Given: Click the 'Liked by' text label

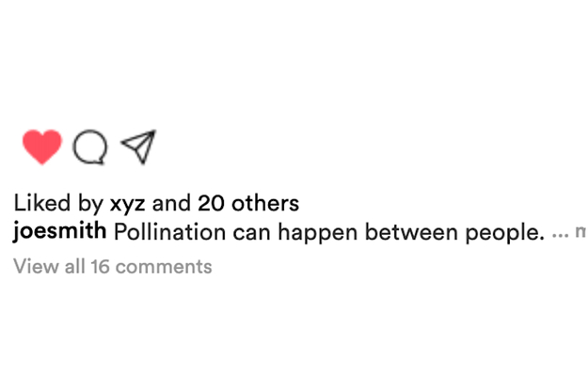Looking at the screenshot, I should click(58, 204).
